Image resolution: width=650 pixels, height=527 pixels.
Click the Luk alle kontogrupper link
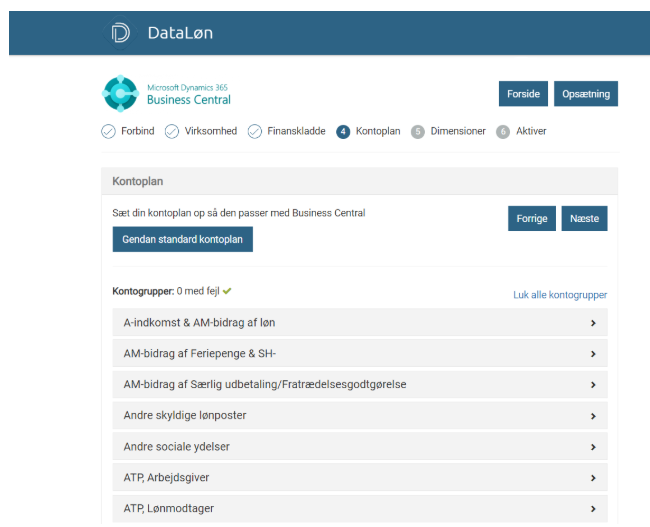click(559, 295)
